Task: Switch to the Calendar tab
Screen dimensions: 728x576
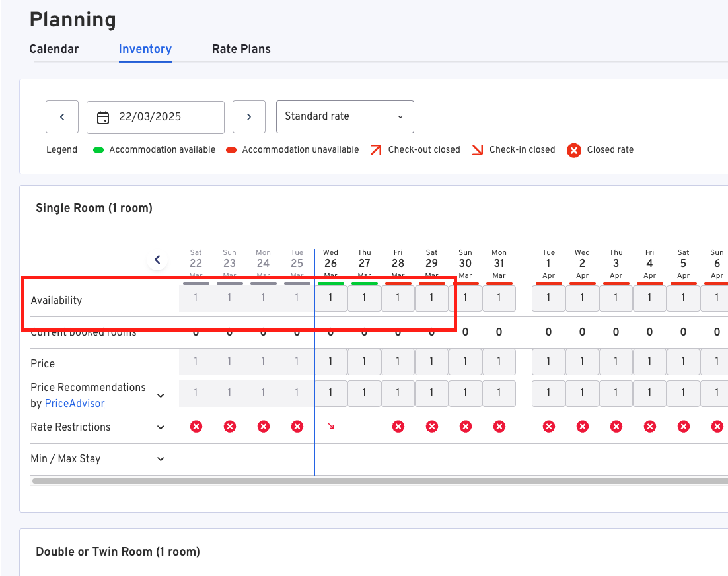Action: point(54,49)
